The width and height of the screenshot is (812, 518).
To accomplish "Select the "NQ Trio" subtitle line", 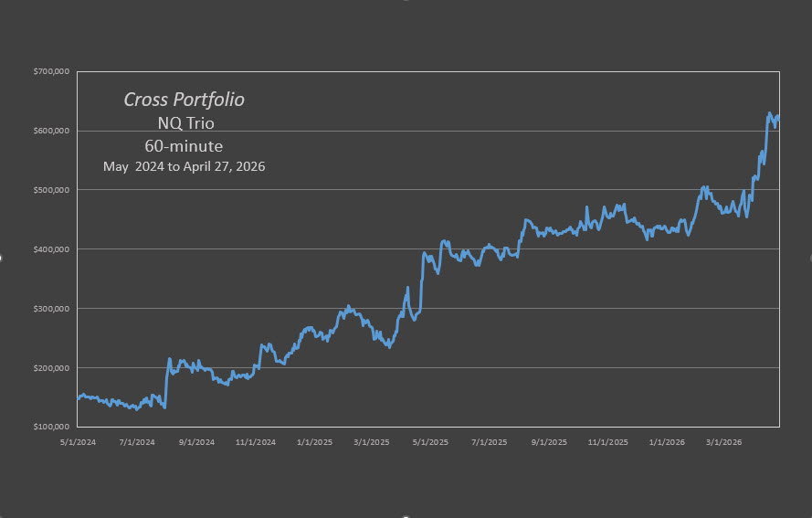I will 184,122.
